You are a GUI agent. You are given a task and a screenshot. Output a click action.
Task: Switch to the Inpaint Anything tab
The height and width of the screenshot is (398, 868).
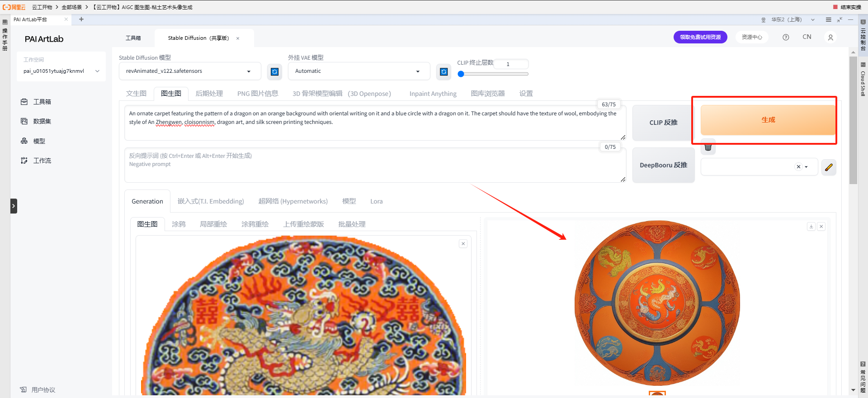click(x=433, y=94)
